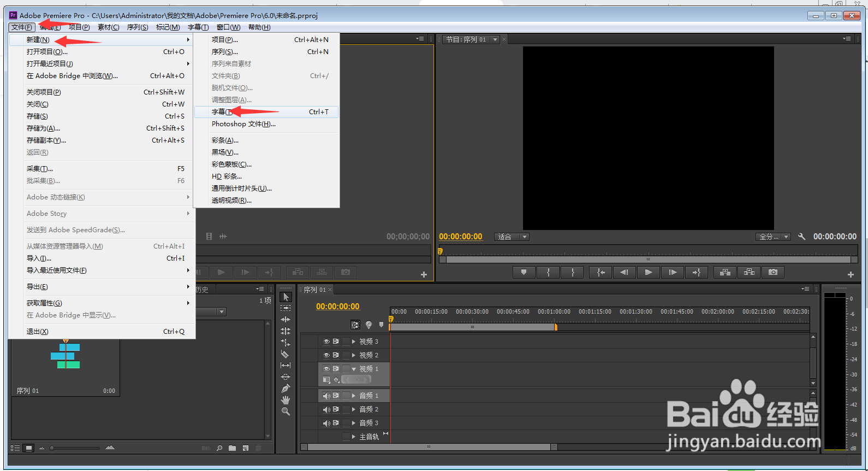Expand the 音频 1 track
The width and height of the screenshot is (868, 471).
coord(354,396)
